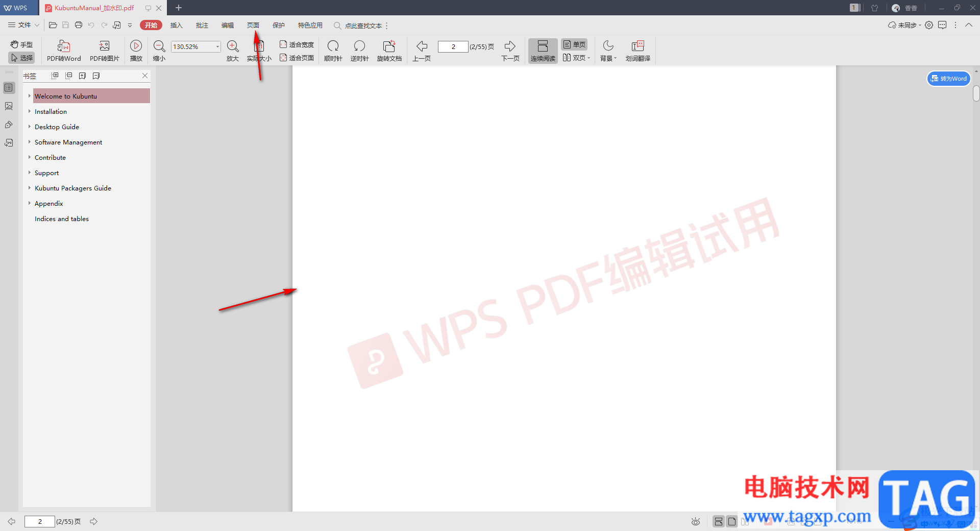Go to previous page (上一页)
Image resolution: width=980 pixels, height=531 pixels.
coord(422,51)
